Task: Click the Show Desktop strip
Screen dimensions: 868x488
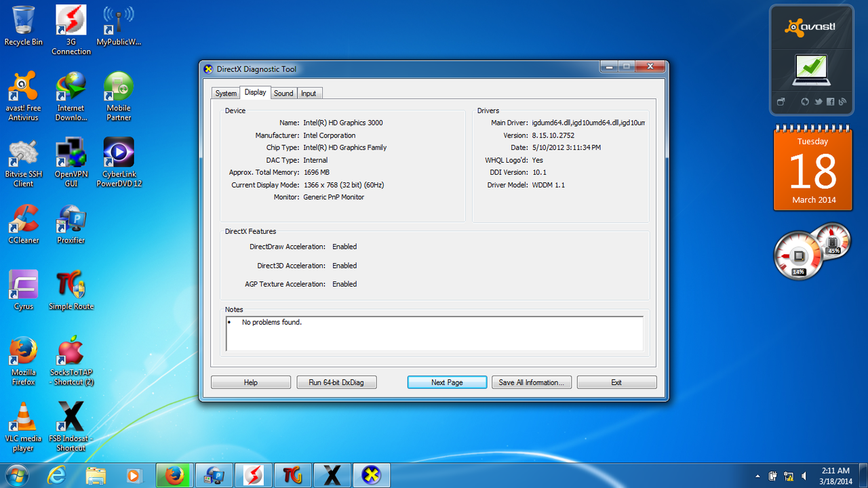Action: (863, 476)
